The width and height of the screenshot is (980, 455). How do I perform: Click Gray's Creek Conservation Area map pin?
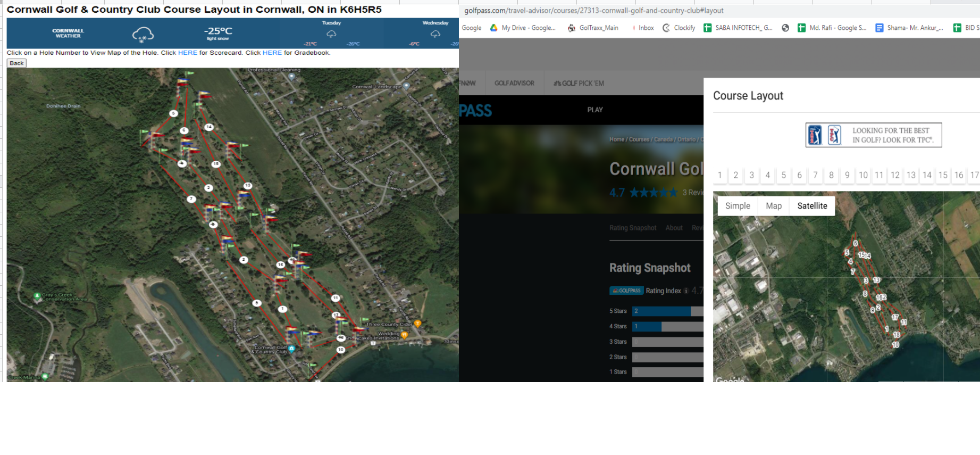tap(37, 296)
